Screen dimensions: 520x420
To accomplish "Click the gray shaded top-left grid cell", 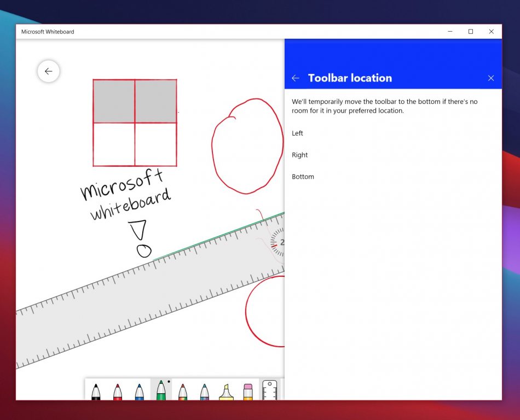I will (x=114, y=101).
